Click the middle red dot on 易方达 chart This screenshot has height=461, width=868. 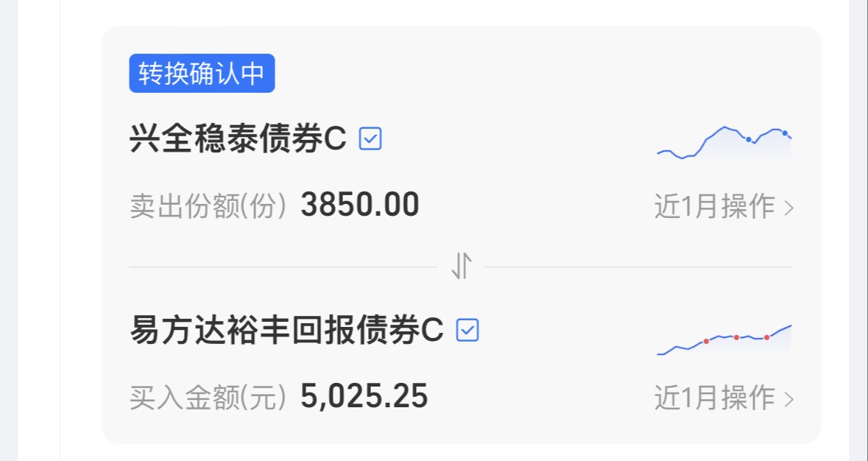(x=736, y=337)
